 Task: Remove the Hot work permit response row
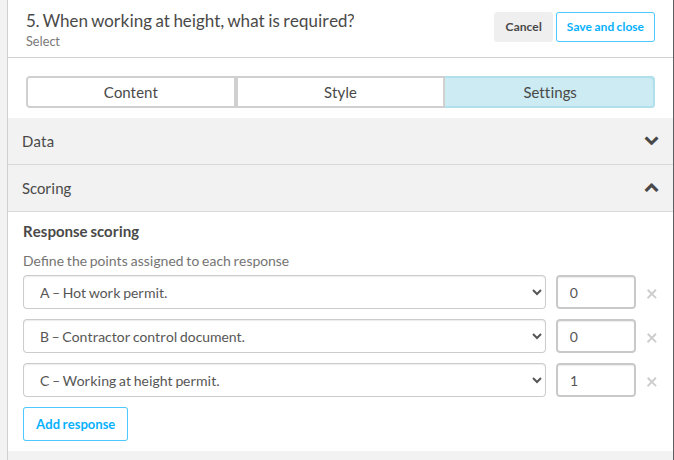point(651,294)
